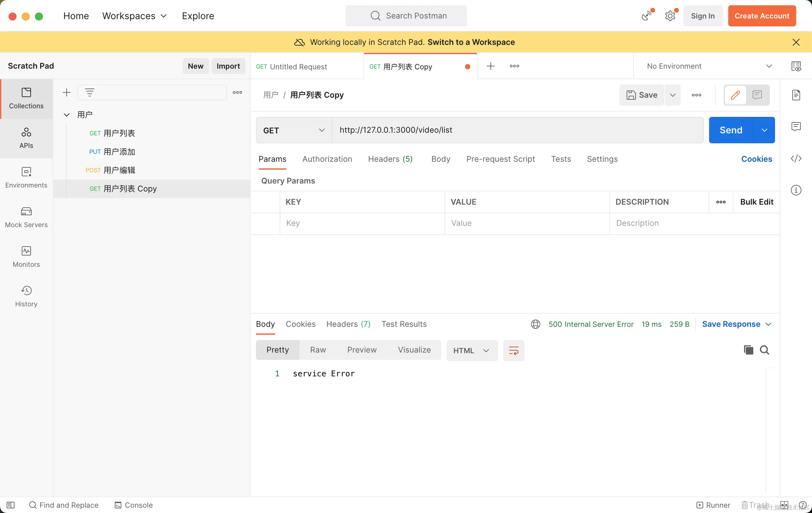Open the environment quick look icon
The width and height of the screenshot is (812, 513).
click(x=796, y=66)
